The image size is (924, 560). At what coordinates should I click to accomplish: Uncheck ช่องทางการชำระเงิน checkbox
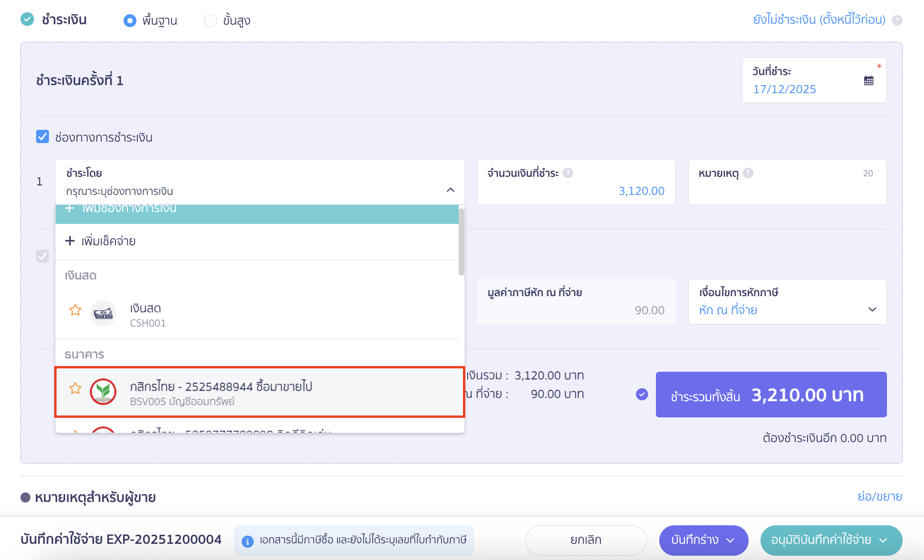coord(43,137)
